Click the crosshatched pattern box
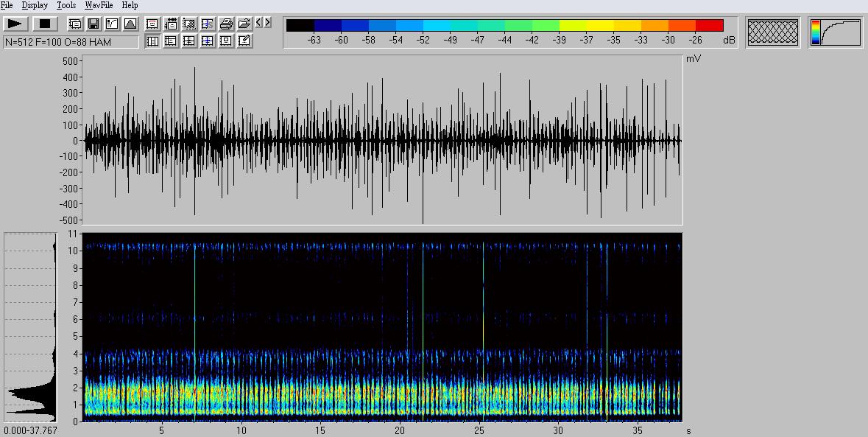Image resolution: width=868 pixels, height=437 pixels. tap(773, 32)
